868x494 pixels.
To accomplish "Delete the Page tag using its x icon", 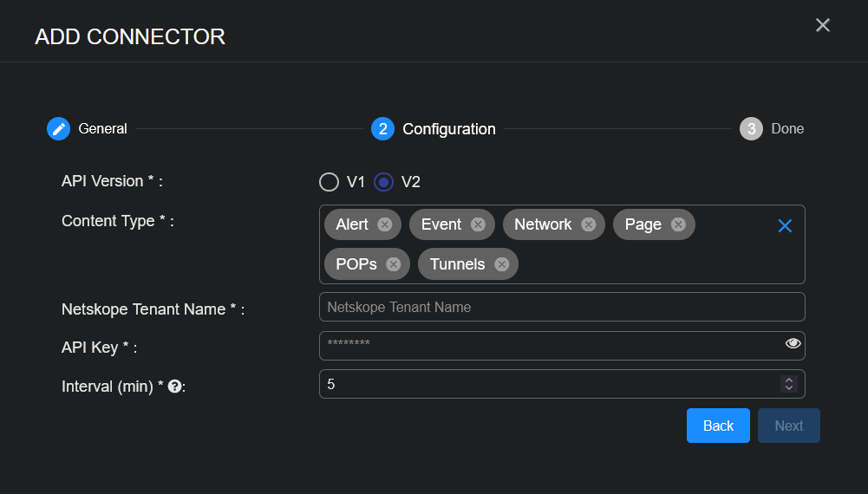I will (678, 224).
